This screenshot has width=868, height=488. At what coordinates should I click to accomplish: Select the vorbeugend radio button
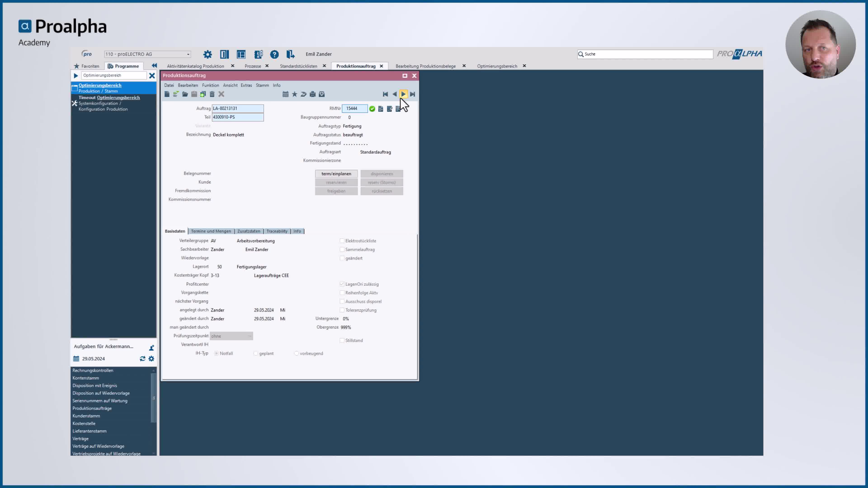[x=297, y=353]
